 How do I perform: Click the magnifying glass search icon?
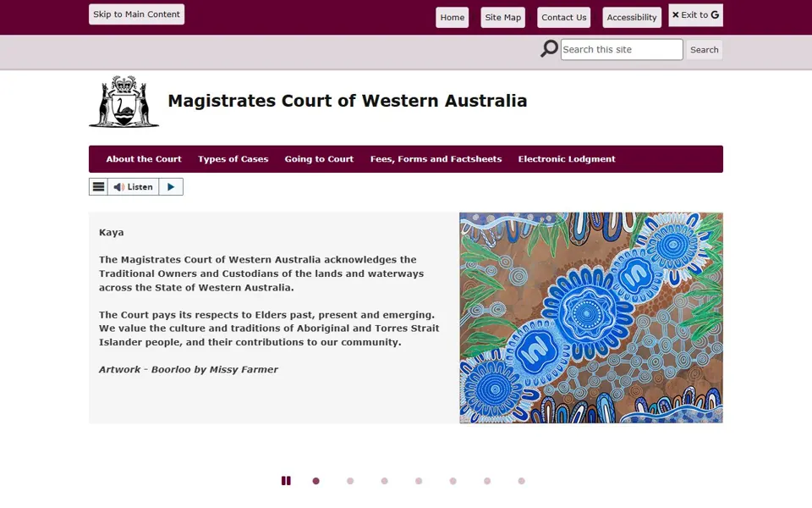[x=549, y=49]
